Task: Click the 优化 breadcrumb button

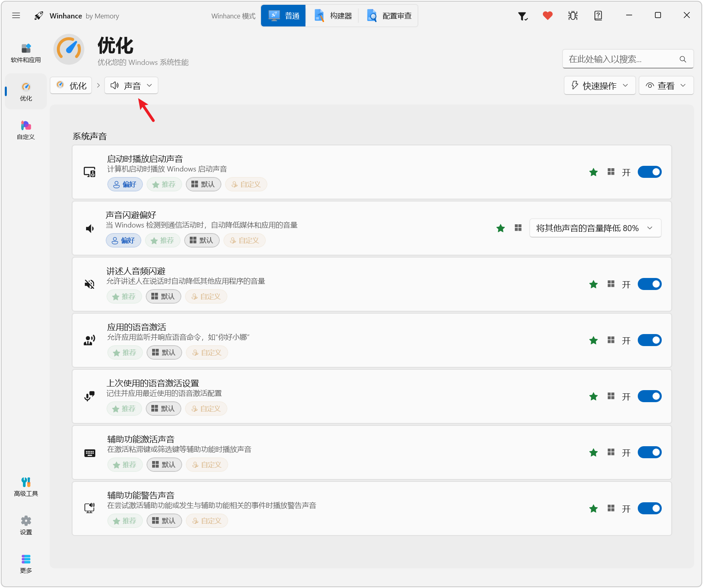Action: pyautogui.click(x=71, y=86)
